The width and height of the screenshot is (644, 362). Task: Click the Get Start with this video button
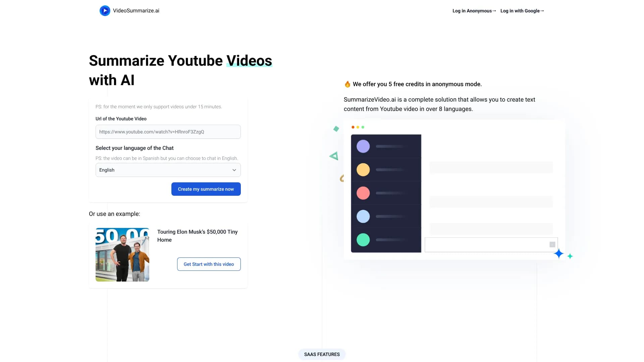coord(209,264)
